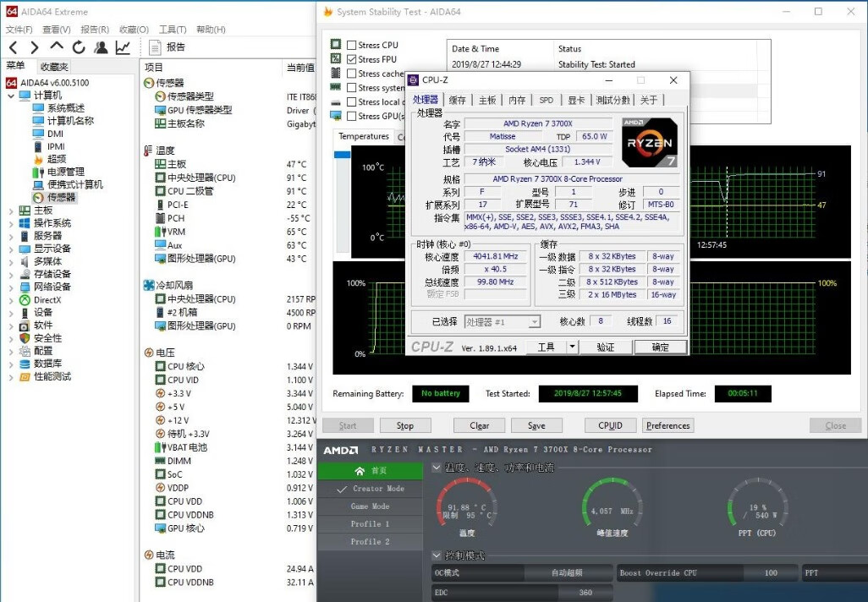Open the 超频 overclock entry
Viewport: 868px width, 602px height.
pyautogui.click(x=57, y=159)
